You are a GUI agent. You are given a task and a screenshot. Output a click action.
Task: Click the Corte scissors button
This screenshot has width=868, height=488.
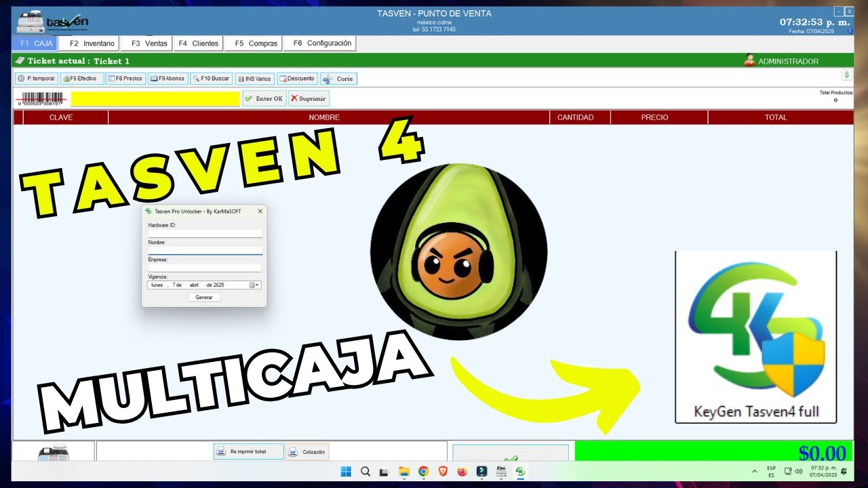[x=338, y=79]
